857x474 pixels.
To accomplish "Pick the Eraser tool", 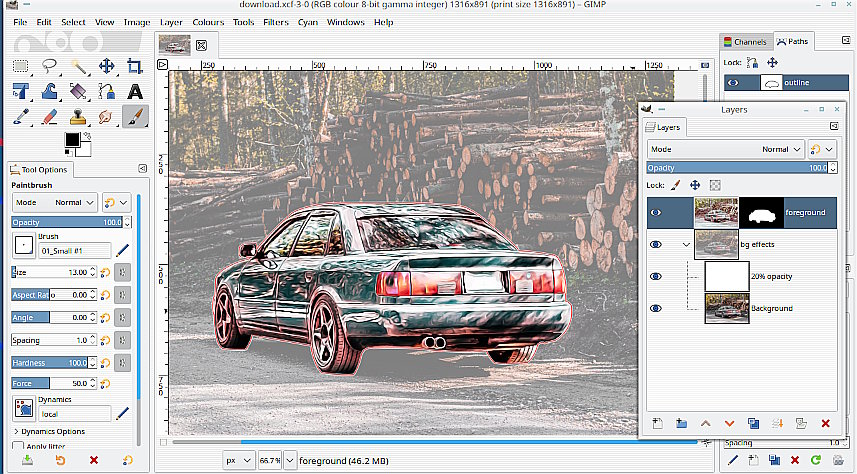I will 50,117.
